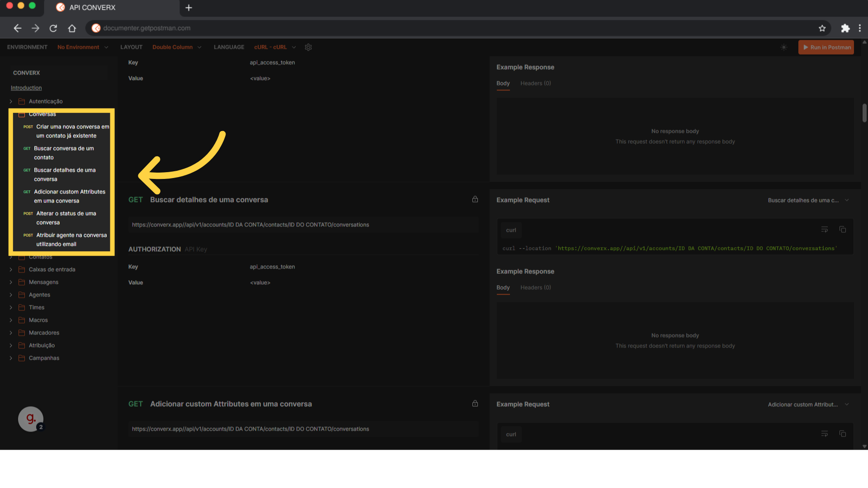Click the Campanhas folder icon
Viewport: 868px width, 488px height.
[x=21, y=358]
